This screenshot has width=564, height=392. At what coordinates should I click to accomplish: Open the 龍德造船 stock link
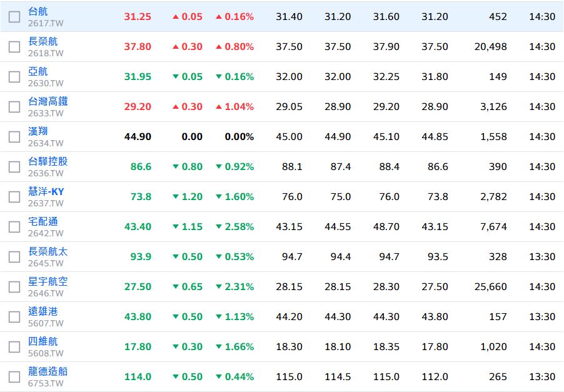pos(48,371)
